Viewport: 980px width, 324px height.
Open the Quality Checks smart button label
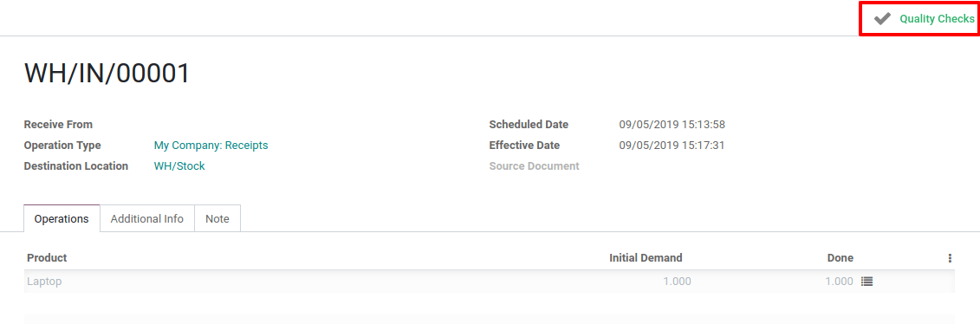point(937,19)
